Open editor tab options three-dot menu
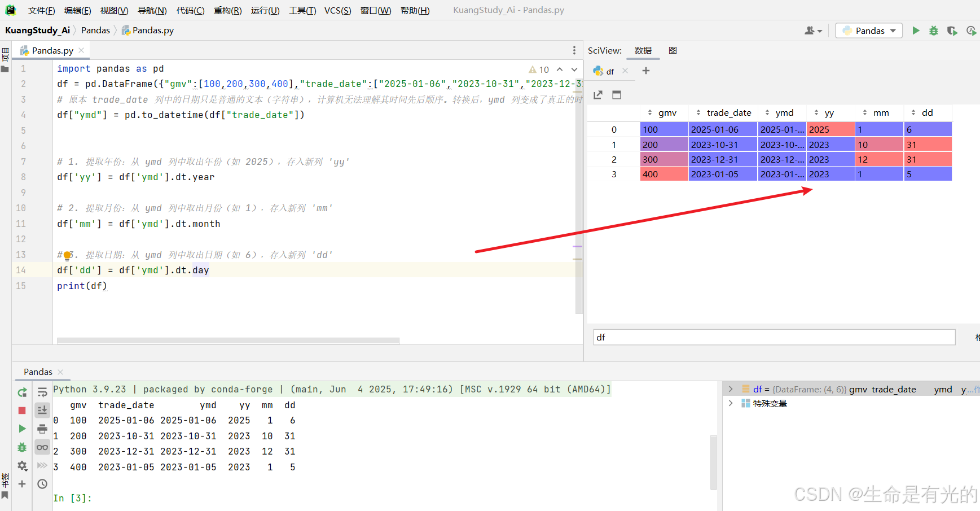 pyautogui.click(x=574, y=50)
